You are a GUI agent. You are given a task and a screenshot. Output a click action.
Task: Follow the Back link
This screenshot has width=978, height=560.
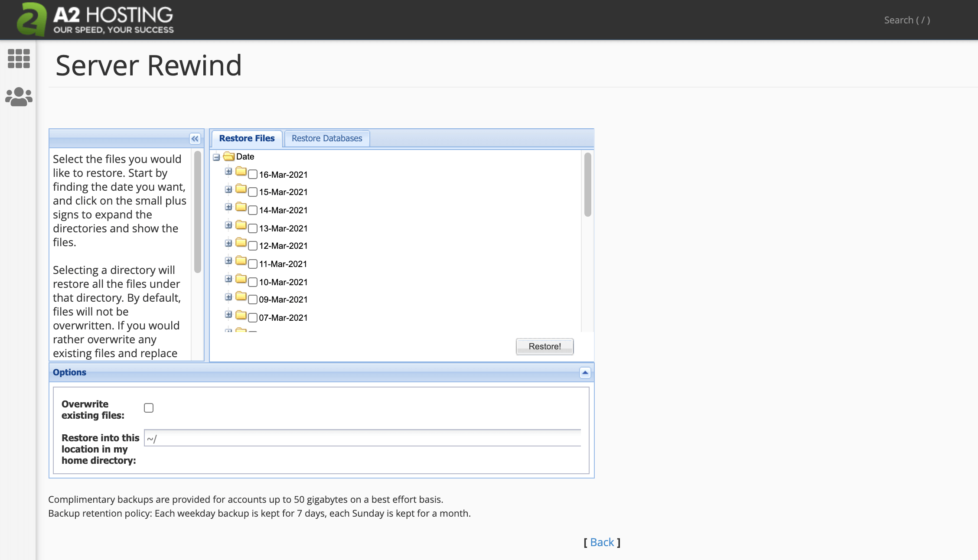coord(602,542)
